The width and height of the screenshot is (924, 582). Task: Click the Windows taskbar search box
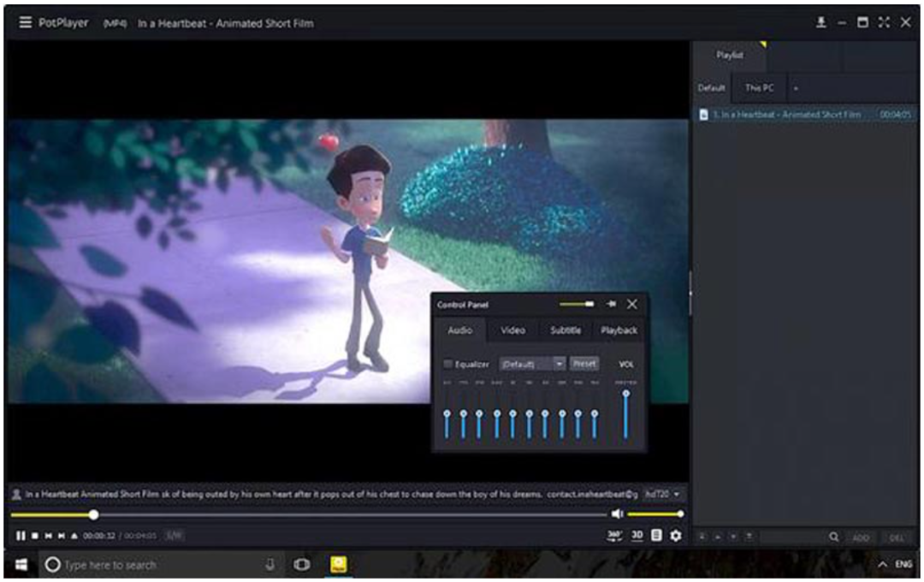click(x=110, y=565)
